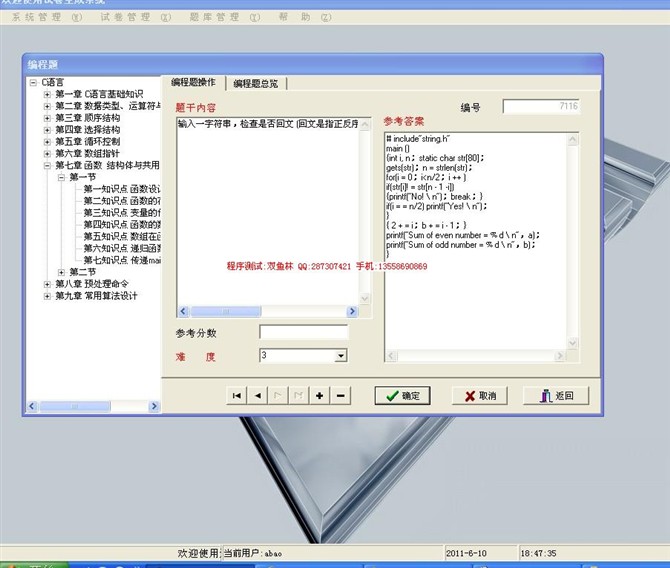Click the minus delete-record navigator button
The image size is (670, 568).
click(x=341, y=396)
